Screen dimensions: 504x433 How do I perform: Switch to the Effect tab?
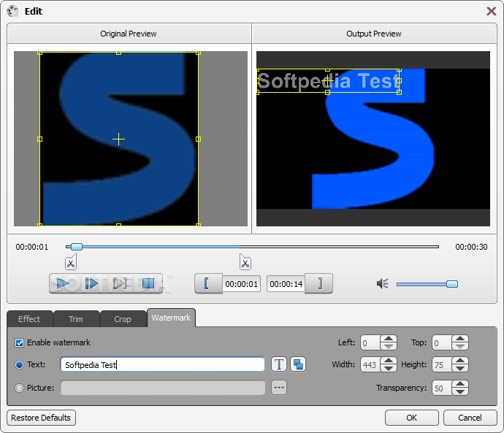29,319
